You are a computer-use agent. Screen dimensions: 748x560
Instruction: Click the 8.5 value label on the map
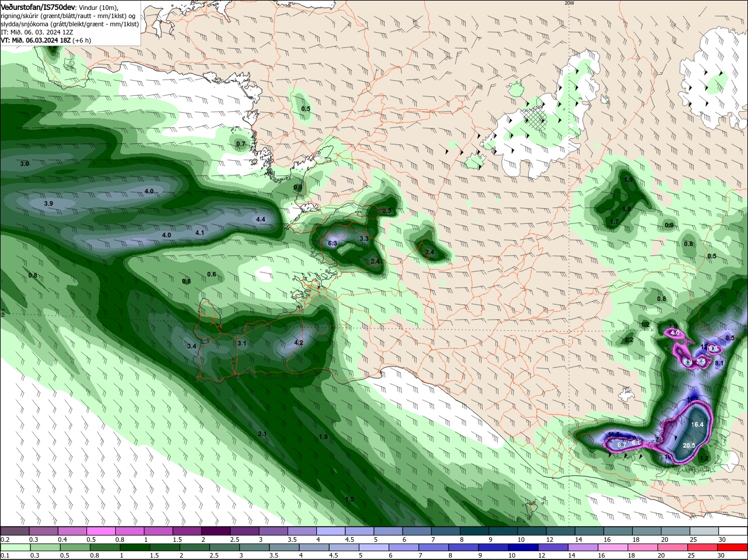coord(730,338)
